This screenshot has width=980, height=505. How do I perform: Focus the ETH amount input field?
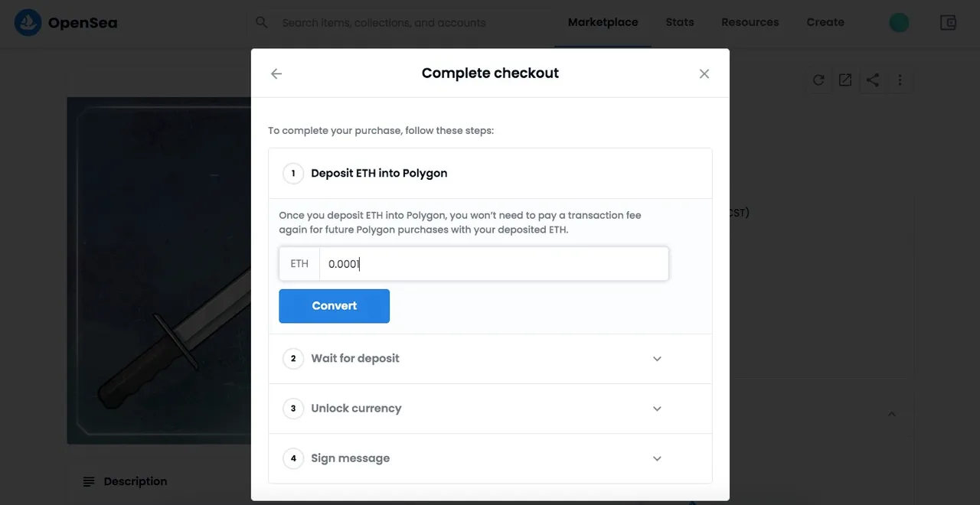pos(494,264)
